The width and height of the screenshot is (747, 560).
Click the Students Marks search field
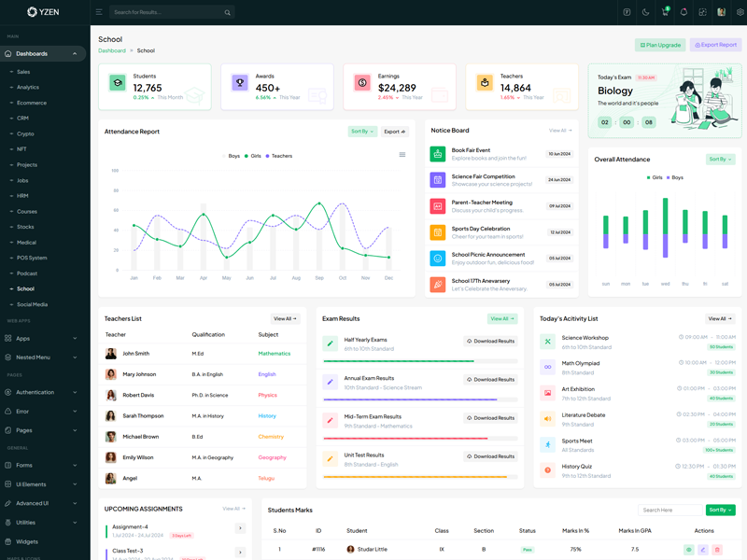[669, 511]
